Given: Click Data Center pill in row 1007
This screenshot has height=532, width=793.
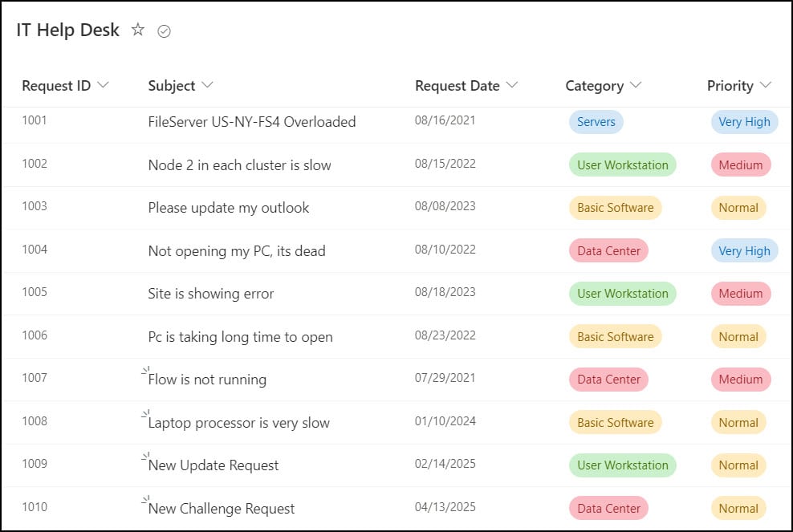Looking at the screenshot, I should (x=609, y=380).
